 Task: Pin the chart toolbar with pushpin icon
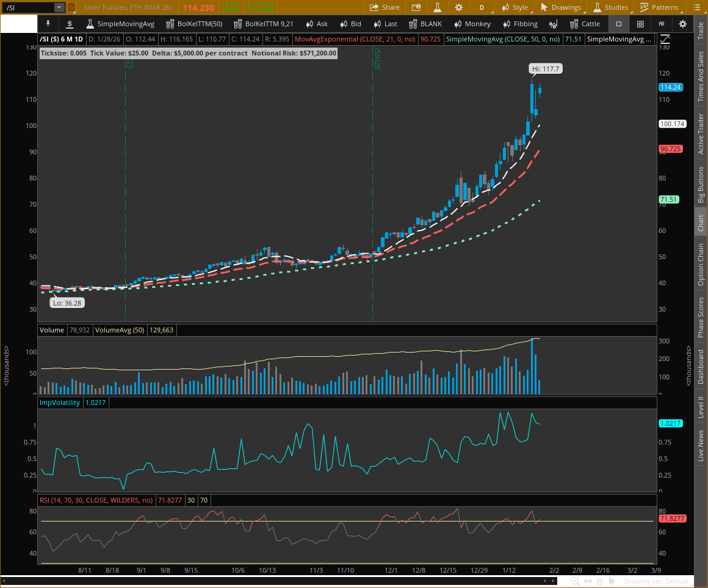tap(48, 24)
